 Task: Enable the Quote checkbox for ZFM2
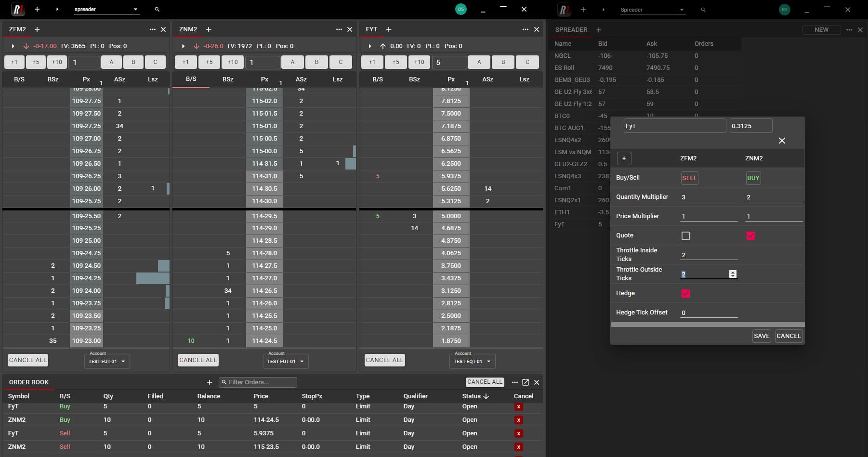[x=686, y=235]
